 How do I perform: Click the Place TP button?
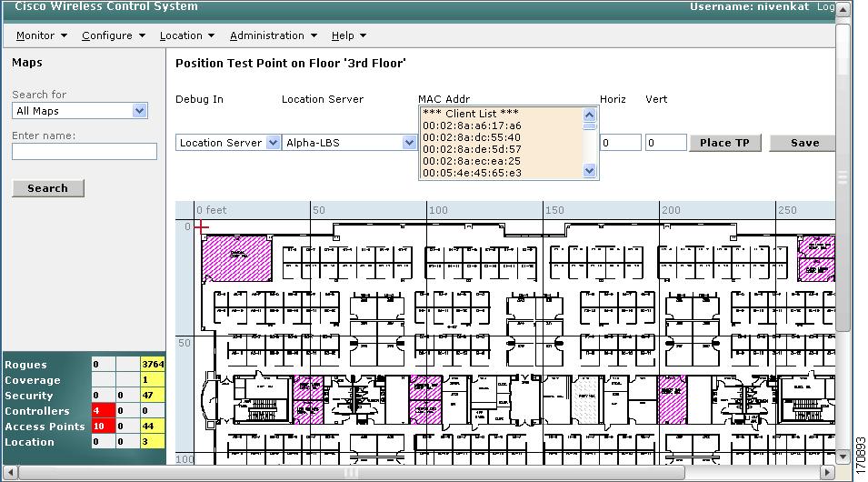pyautogui.click(x=724, y=143)
